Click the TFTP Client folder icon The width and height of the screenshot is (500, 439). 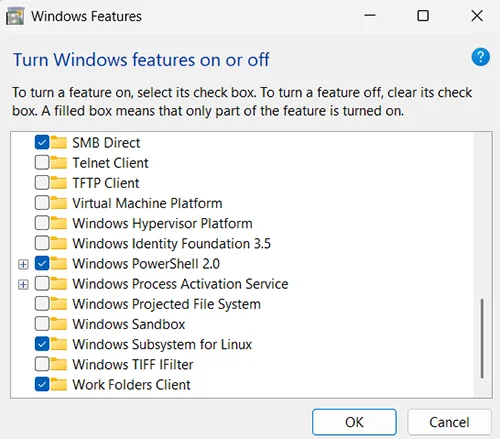pyautogui.click(x=59, y=183)
